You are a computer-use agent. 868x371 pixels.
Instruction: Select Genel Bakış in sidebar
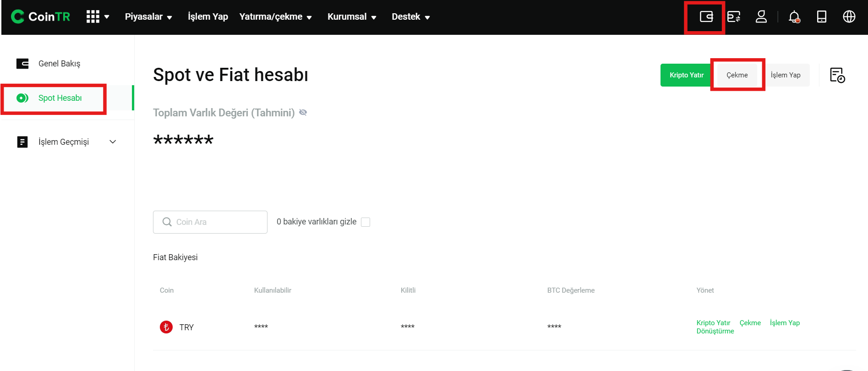pos(60,64)
